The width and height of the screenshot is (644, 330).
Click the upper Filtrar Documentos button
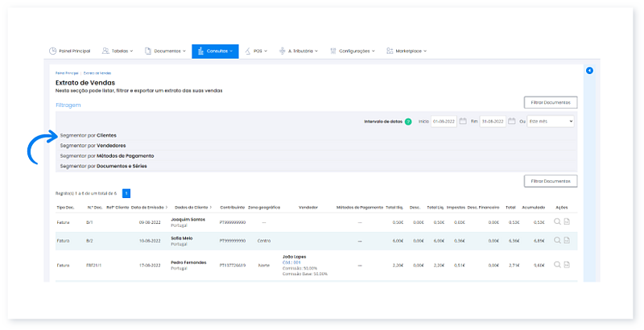point(550,102)
